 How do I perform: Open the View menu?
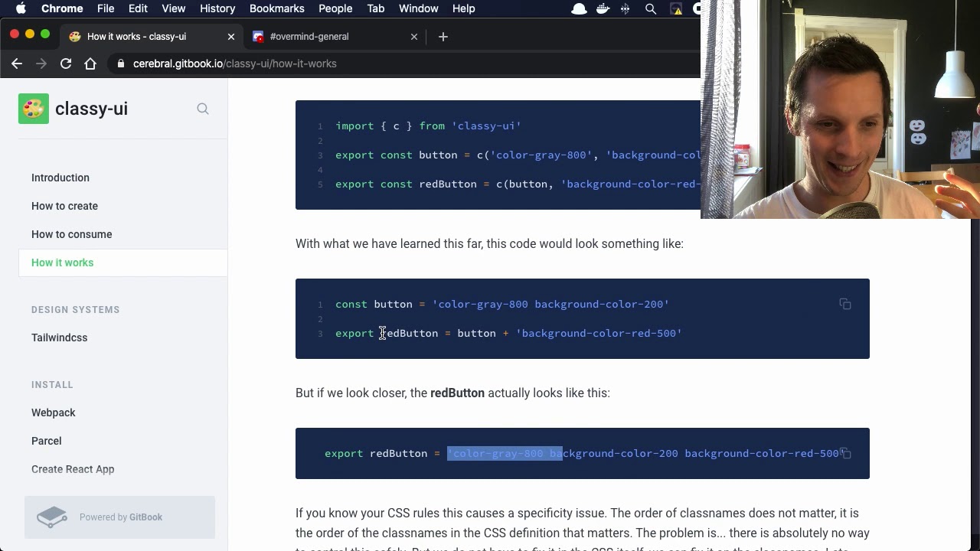[x=174, y=8]
